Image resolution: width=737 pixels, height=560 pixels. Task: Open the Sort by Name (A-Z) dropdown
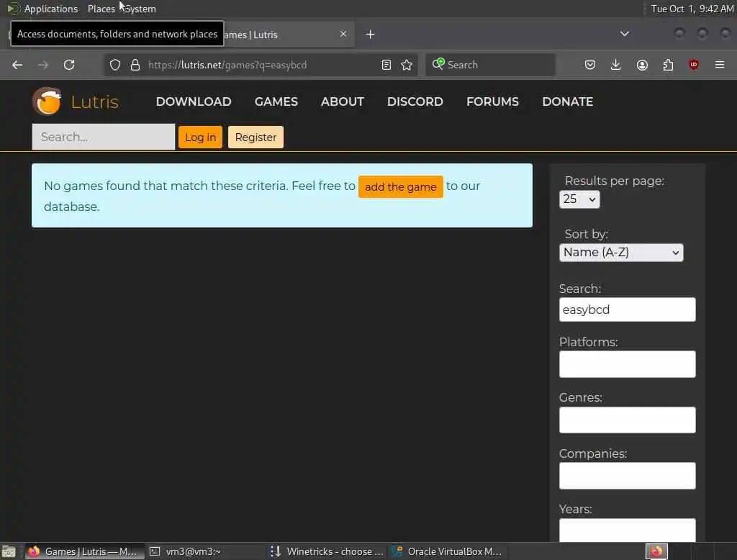point(621,253)
